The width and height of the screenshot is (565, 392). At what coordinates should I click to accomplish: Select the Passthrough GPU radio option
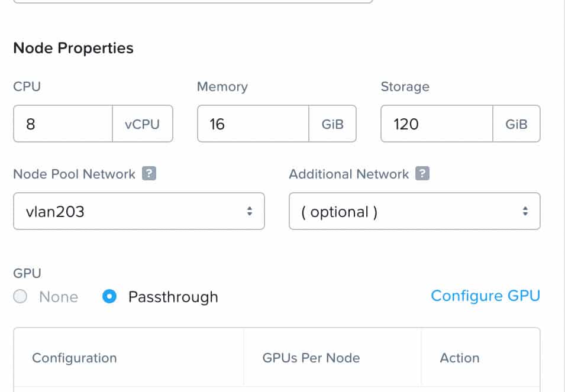click(x=109, y=297)
